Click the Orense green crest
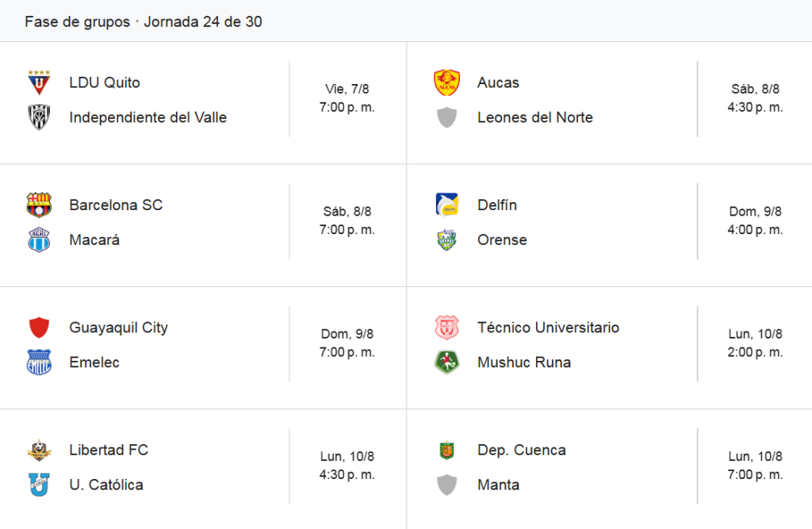The width and height of the screenshot is (812, 529). [446, 240]
